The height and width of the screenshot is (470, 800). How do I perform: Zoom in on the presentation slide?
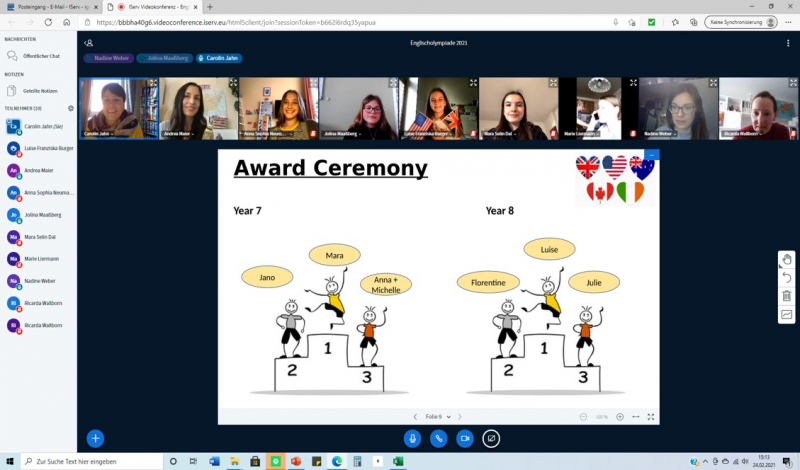click(x=620, y=416)
